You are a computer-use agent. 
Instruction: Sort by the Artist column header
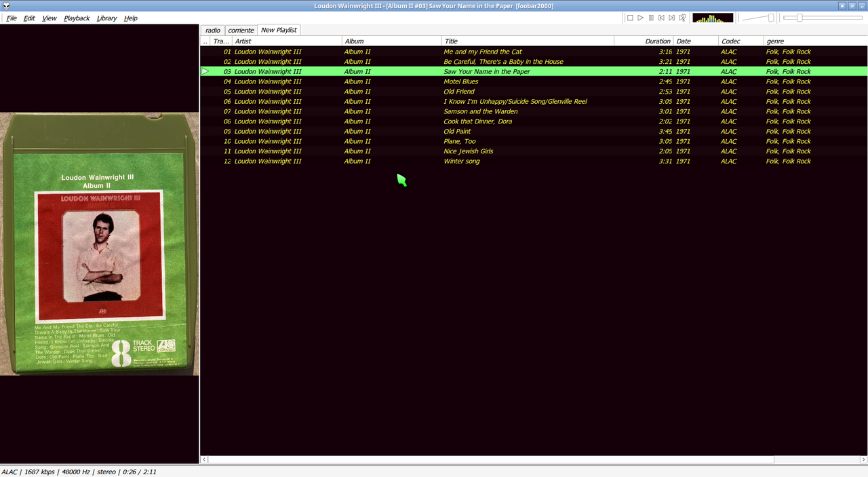coord(287,41)
